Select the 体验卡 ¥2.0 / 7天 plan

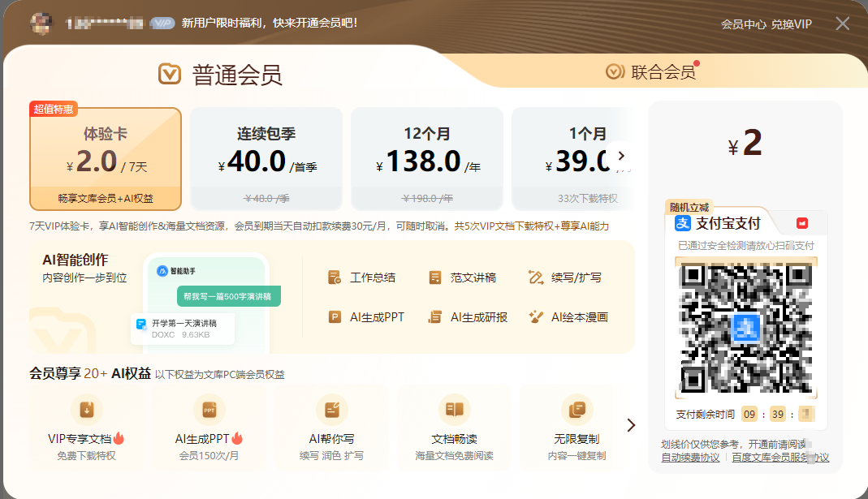[106, 159]
